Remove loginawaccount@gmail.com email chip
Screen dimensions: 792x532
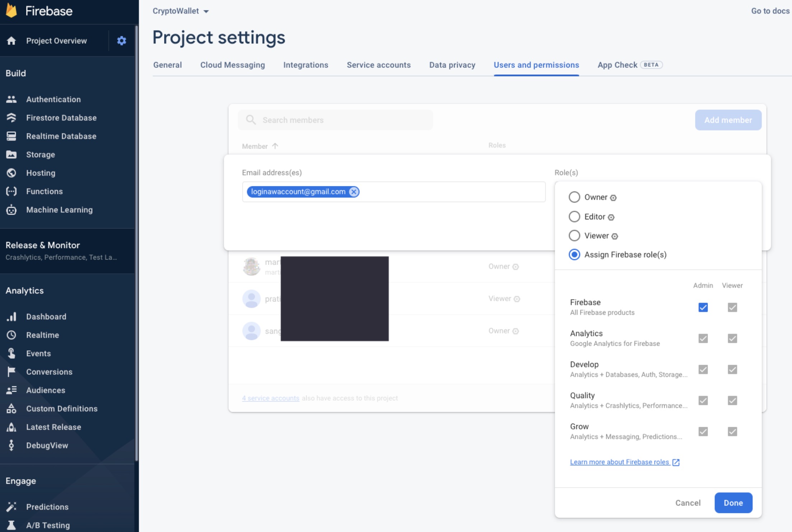tap(354, 192)
